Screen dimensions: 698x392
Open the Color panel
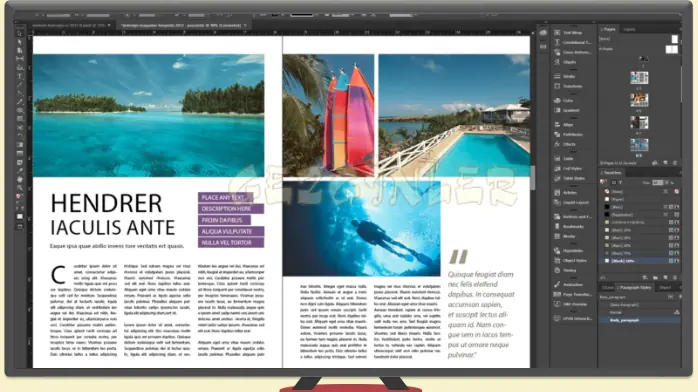pos(564,101)
